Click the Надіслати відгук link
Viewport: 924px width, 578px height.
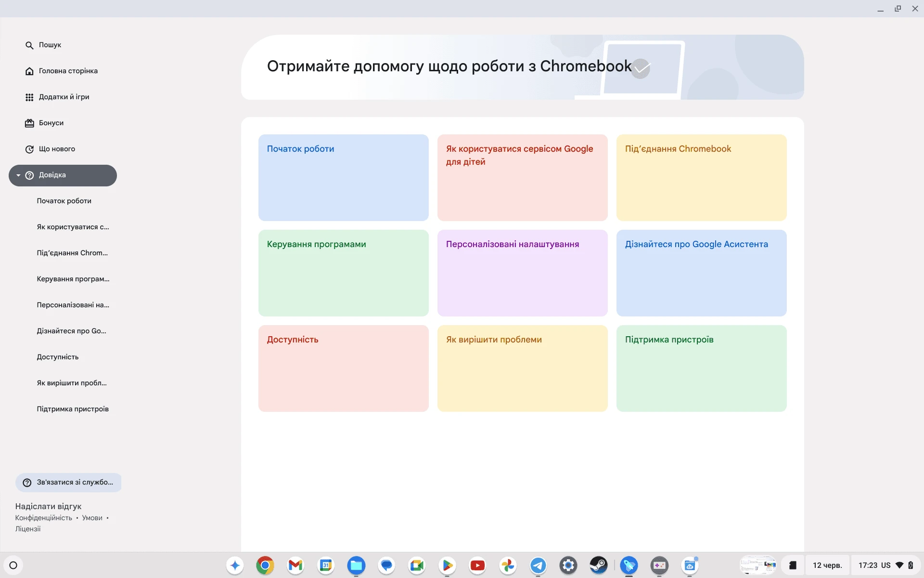coord(48,506)
